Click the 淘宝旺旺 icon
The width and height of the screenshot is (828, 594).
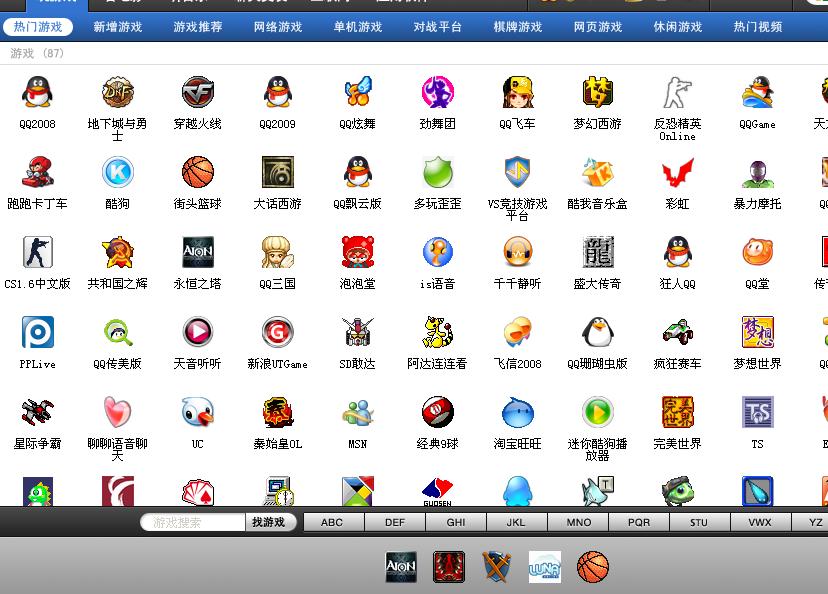coord(517,413)
